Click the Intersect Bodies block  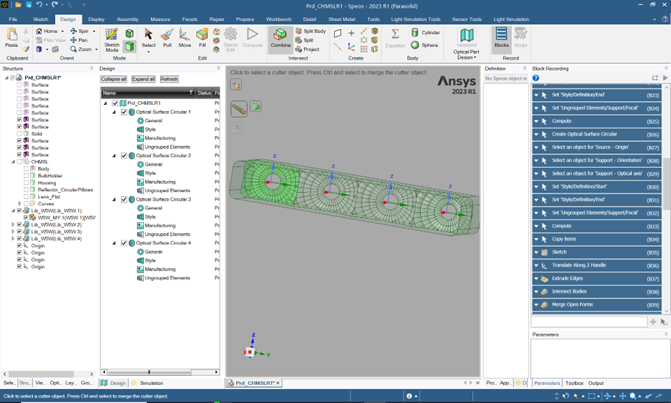click(597, 292)
